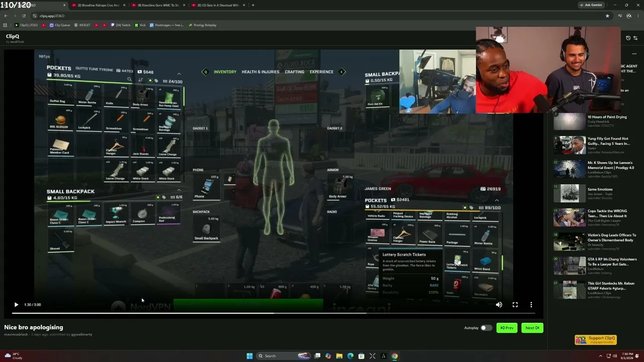The height and width of the screenshot is (362, 644).
Task: Open the weather widget showing Cloudy
Action: 14,356
